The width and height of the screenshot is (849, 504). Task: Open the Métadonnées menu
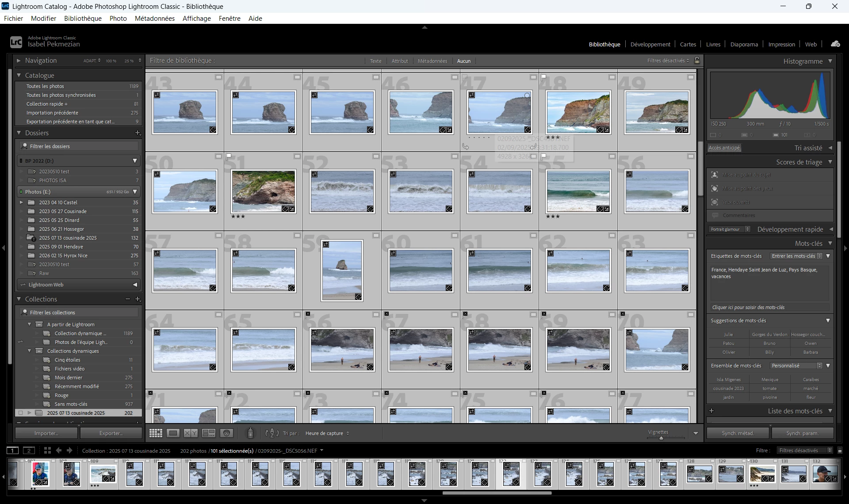[x=154, y=19]
